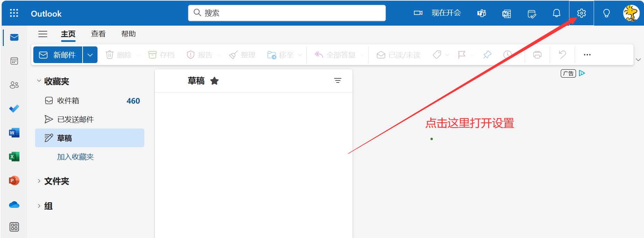644x238 pixels.
Task: Click the 新邮件 button
Action: pyautogui.click(x=58, y=55)
